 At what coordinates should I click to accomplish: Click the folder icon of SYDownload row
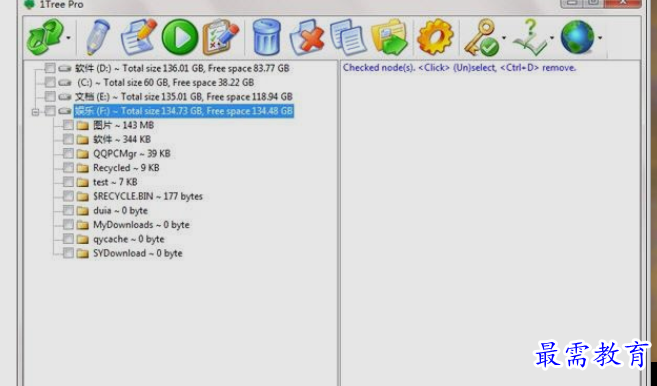(x=83, y=254)
